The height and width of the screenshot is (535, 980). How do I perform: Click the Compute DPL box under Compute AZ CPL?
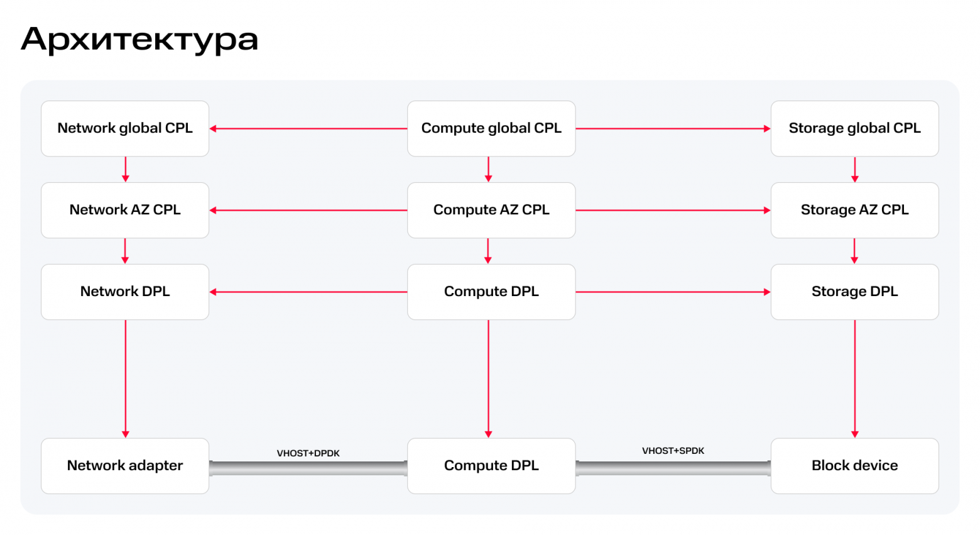pyautogui.click(x=491, y=292)
